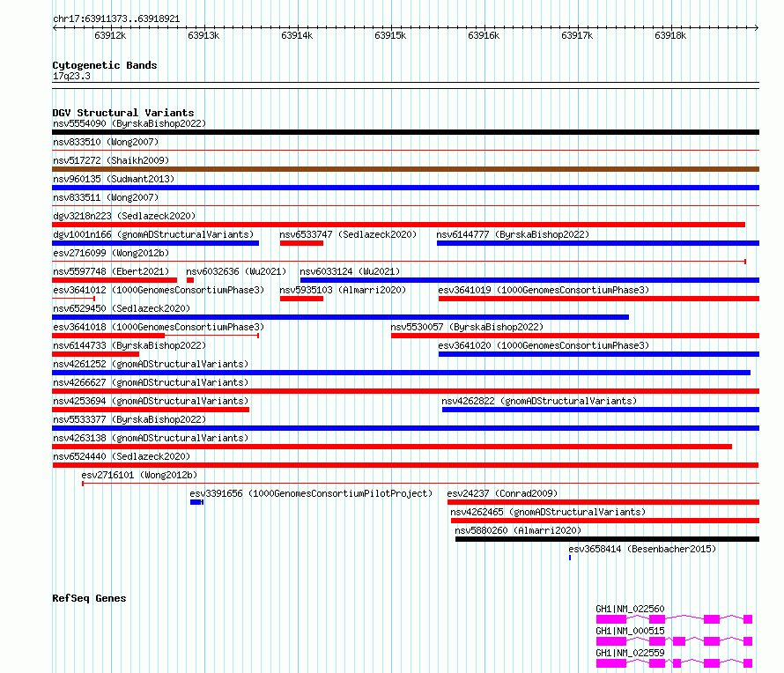Click nsv6533747 (Sedlazeck2020) label
This screenshot has height=673, width=784.
point(348,234)
